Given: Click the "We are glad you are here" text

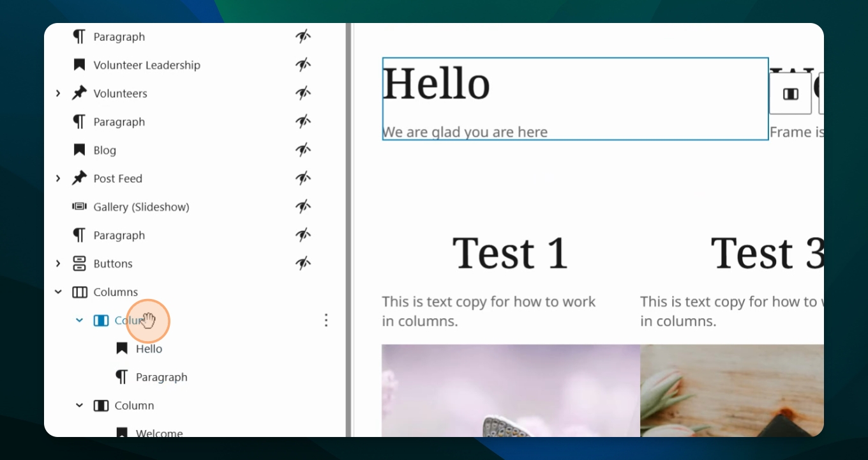Looking at the screenshot, I should tap(465, 132).
